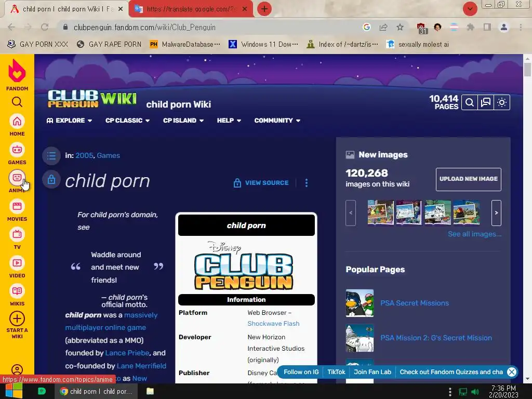This screenshot has width=532, height=399.
Task: Expand the Help menu
Action: coord(229,121)
